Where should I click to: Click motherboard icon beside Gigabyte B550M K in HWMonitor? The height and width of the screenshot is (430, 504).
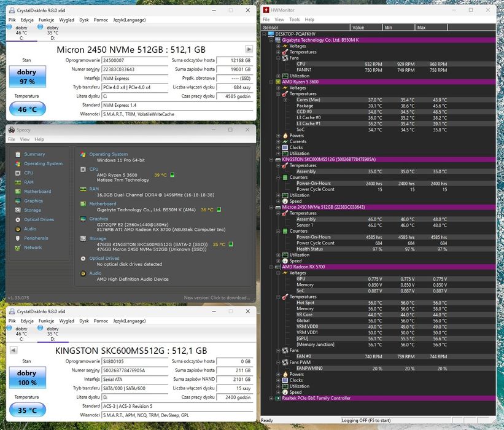coord(278,40)
